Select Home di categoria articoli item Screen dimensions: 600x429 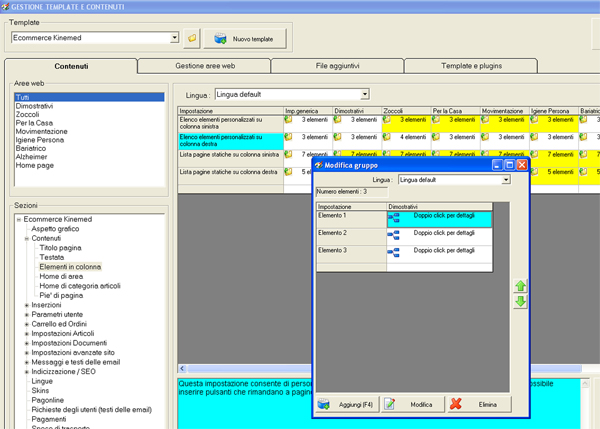tap(80, 286)
